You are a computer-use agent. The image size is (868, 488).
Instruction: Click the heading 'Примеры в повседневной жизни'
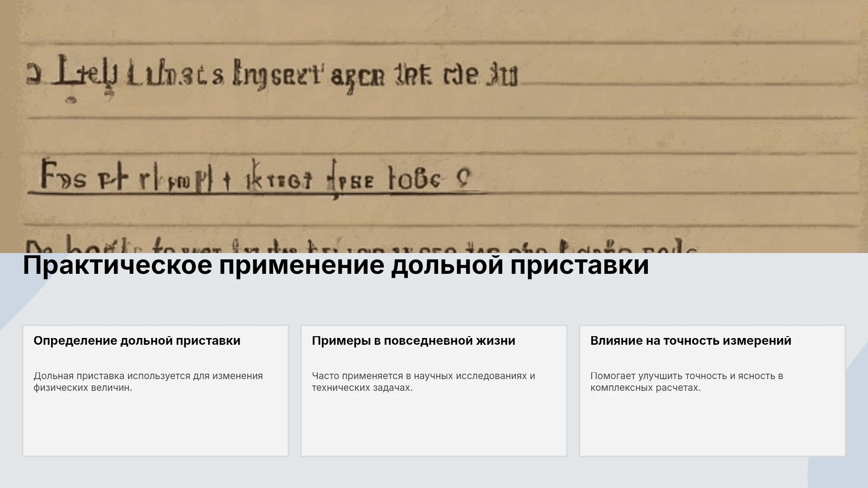click(414, 341)
